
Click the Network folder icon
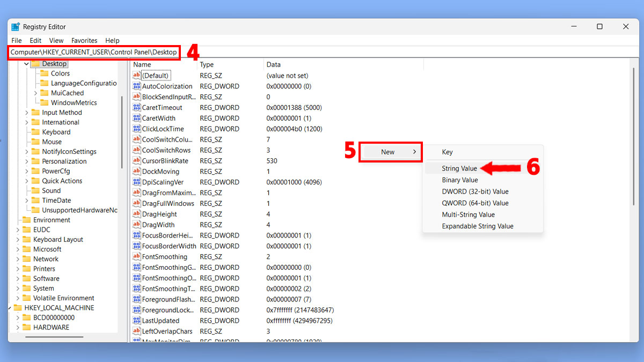click(x=27, y=259)
